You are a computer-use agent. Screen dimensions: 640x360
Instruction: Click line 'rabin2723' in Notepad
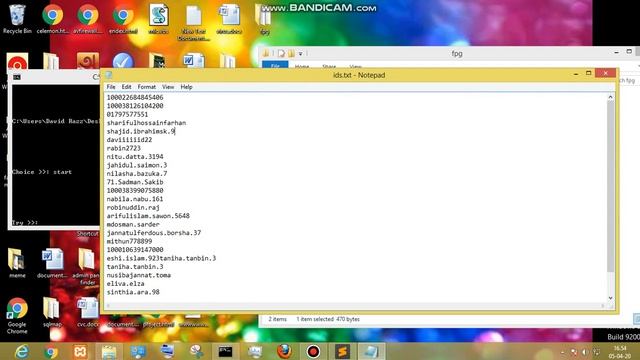pos(123,148)
